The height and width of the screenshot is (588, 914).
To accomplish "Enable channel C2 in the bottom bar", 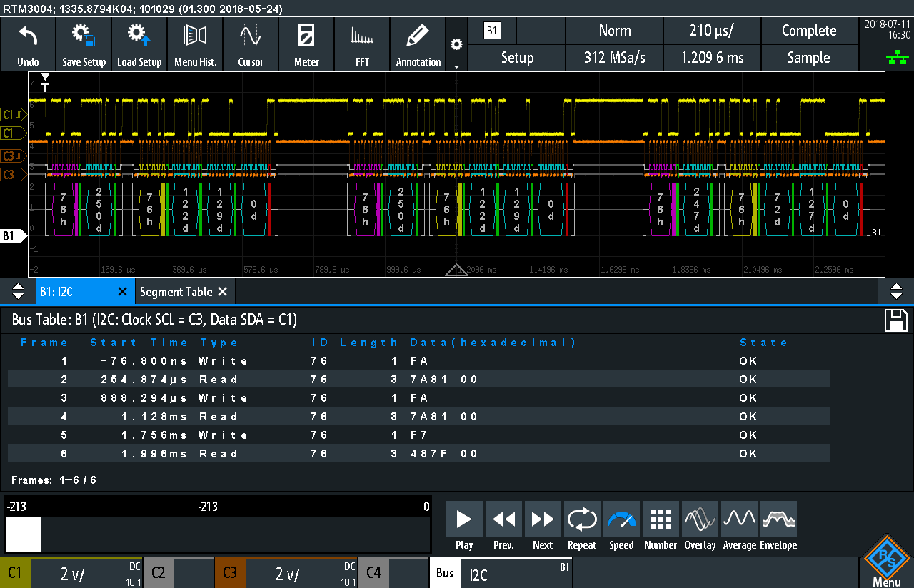I will click(159, 573).
